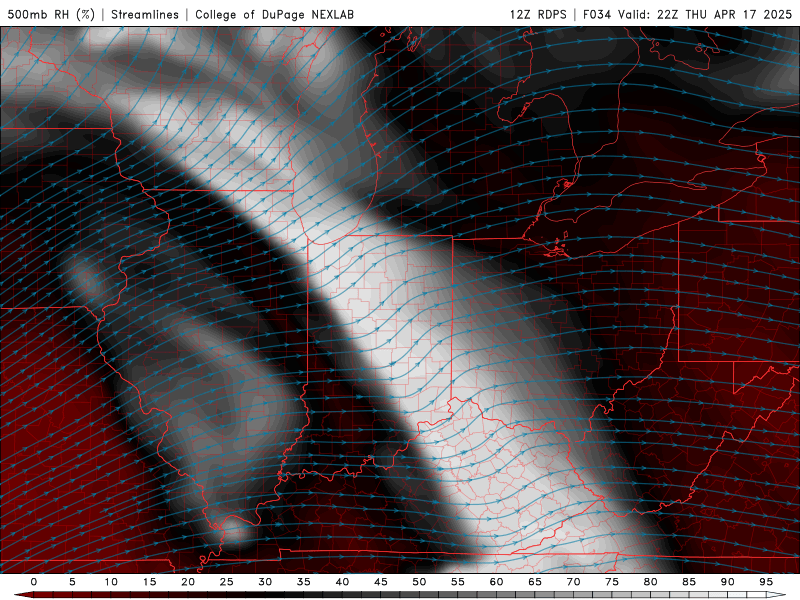Viewport: 800px width, 600px height.
Task: Click the "75" colorbar tick label
Action: [612, 582]
